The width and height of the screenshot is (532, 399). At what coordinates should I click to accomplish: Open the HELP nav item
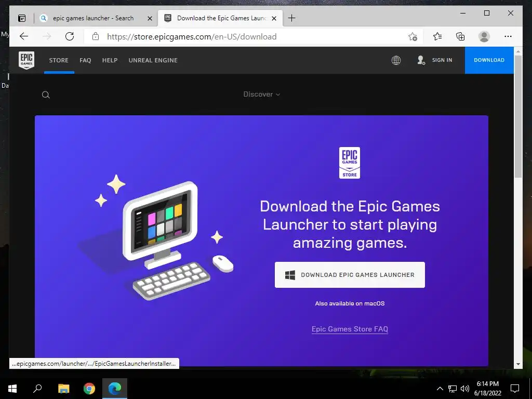tap(110, 60)
